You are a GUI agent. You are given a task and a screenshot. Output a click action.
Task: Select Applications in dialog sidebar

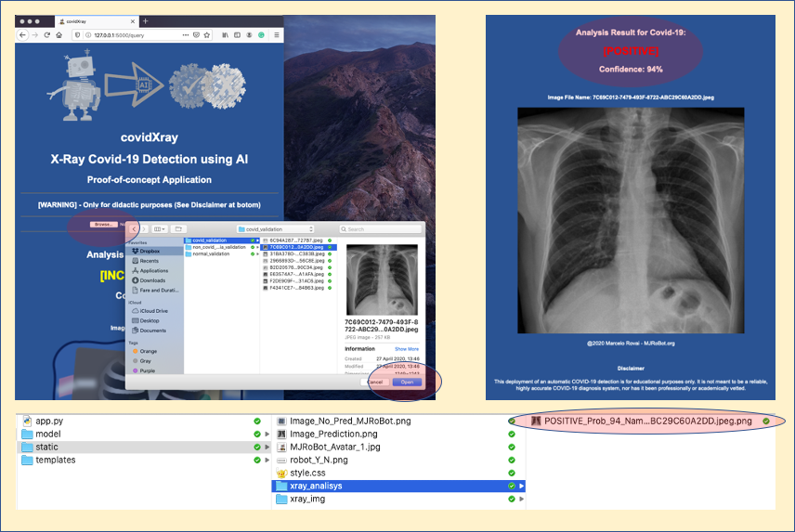point(155,270)
